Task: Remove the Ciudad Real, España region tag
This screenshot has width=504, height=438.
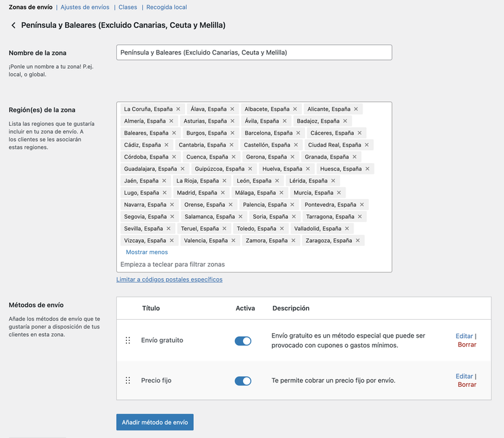Action: (367, 145)
